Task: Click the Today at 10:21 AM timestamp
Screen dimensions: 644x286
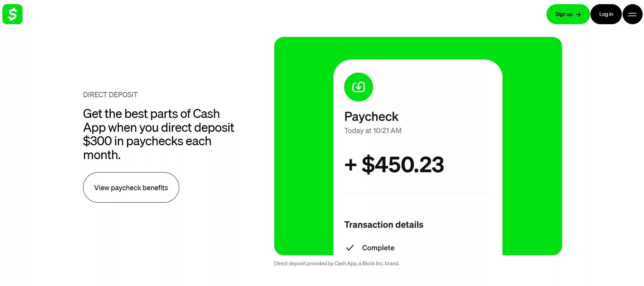Action: 372,131
